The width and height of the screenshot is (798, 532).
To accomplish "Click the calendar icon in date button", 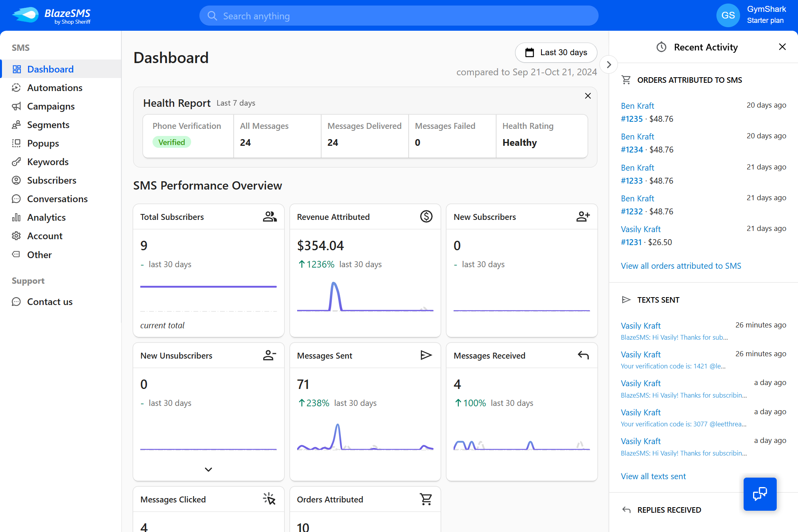I will pos(530,52).
